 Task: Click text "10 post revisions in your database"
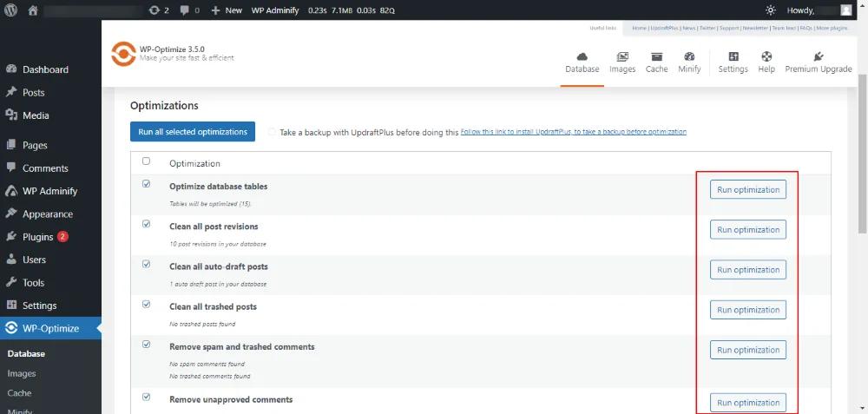tap(218, 244)
